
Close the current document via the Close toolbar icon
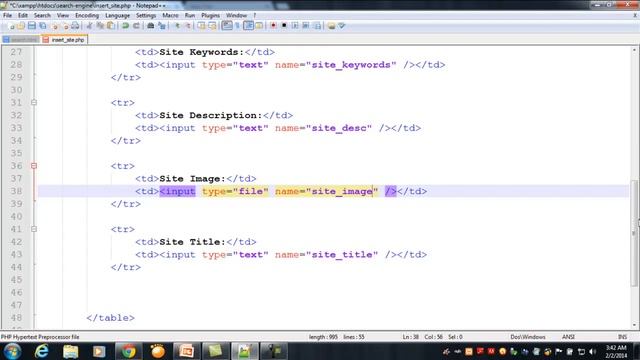click(54, 26)
